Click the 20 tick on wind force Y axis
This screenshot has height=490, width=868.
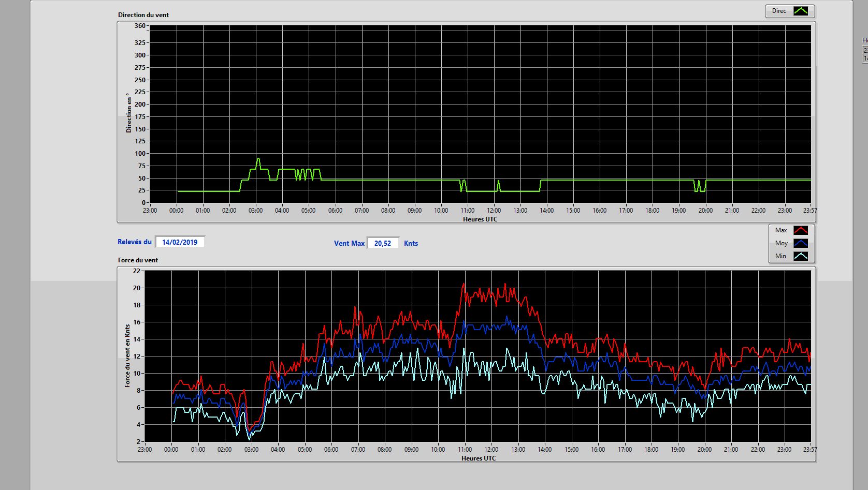137,288
